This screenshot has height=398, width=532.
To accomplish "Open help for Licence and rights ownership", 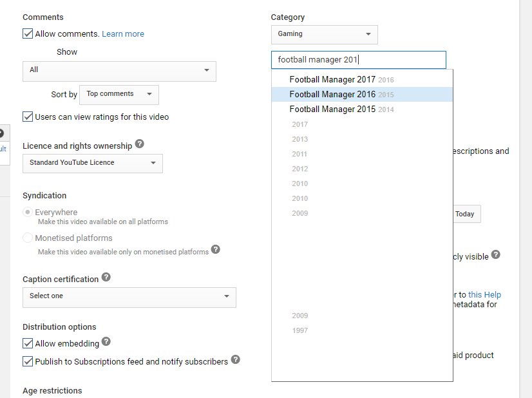I will [140, 144].
